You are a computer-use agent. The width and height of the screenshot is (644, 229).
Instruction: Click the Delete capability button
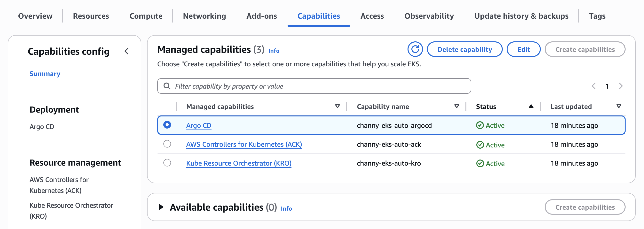[x=464, y=49]
